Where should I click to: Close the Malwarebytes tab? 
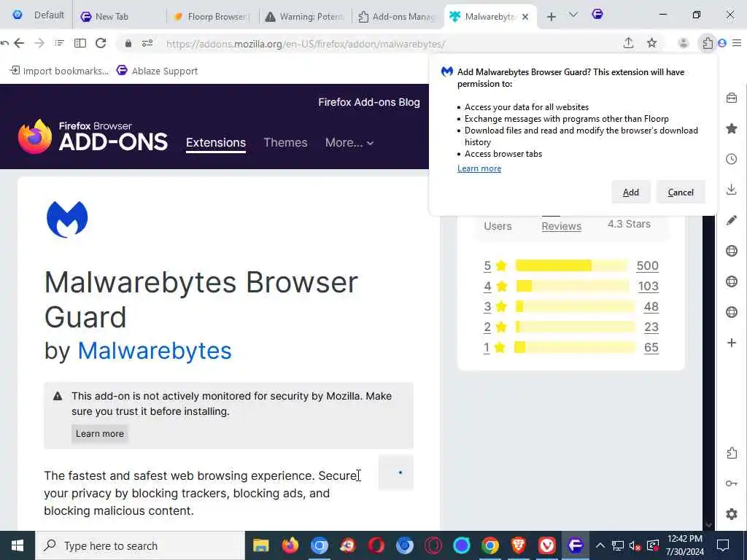point(525,17)
